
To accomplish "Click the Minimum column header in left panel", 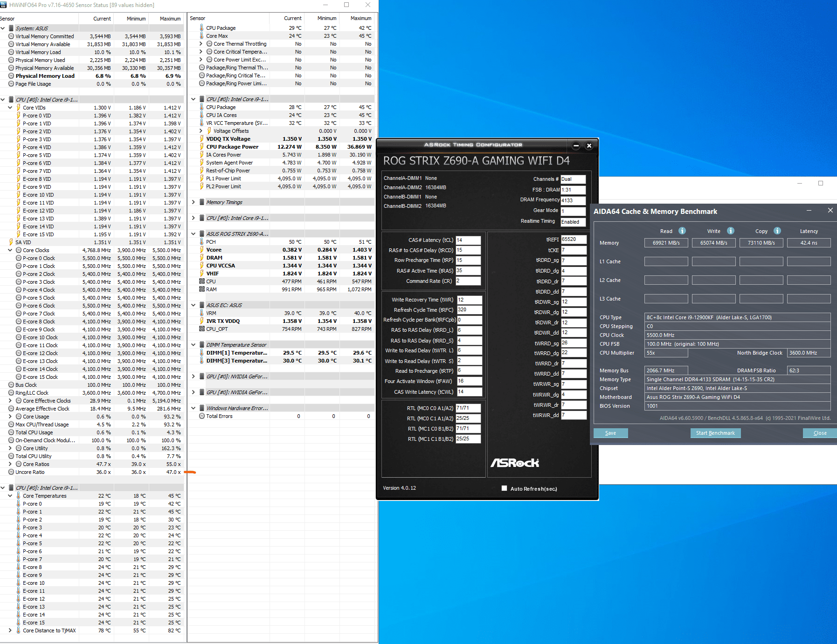I will 131,19.
